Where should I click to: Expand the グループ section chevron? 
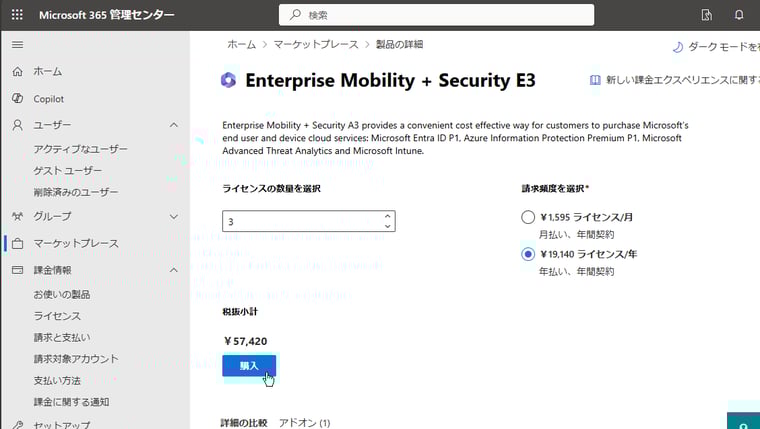(x=174, y=217)
